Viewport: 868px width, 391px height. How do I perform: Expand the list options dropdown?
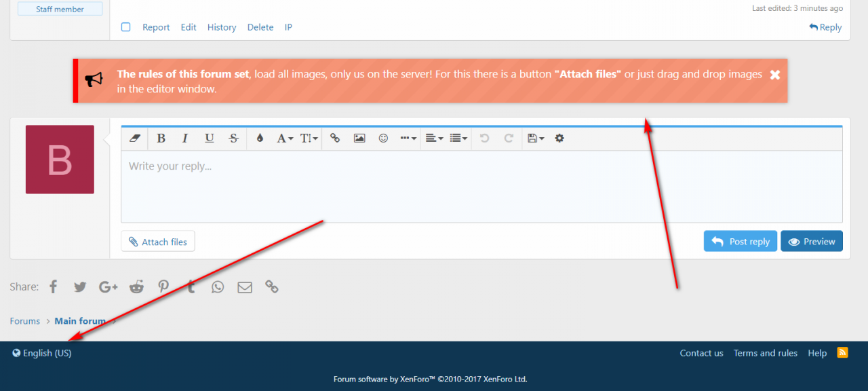(x=459, y=138)
